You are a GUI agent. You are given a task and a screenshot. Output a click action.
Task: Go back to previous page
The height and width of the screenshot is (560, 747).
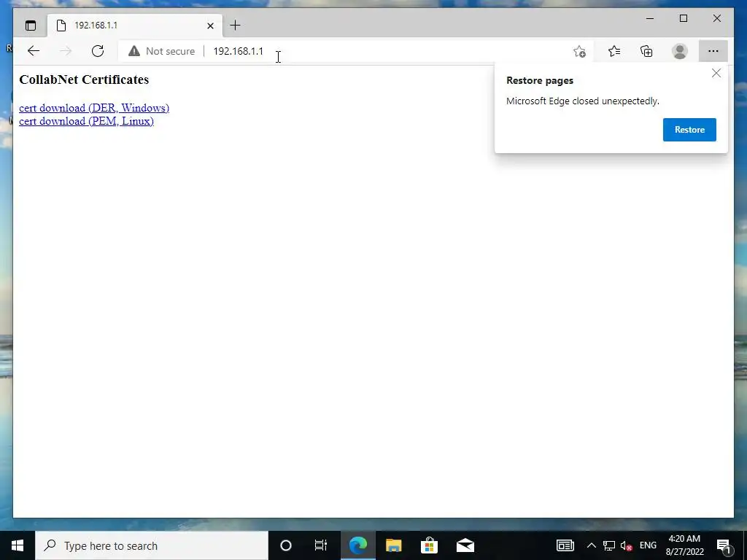pyautogui.click(x=34, y=51)
